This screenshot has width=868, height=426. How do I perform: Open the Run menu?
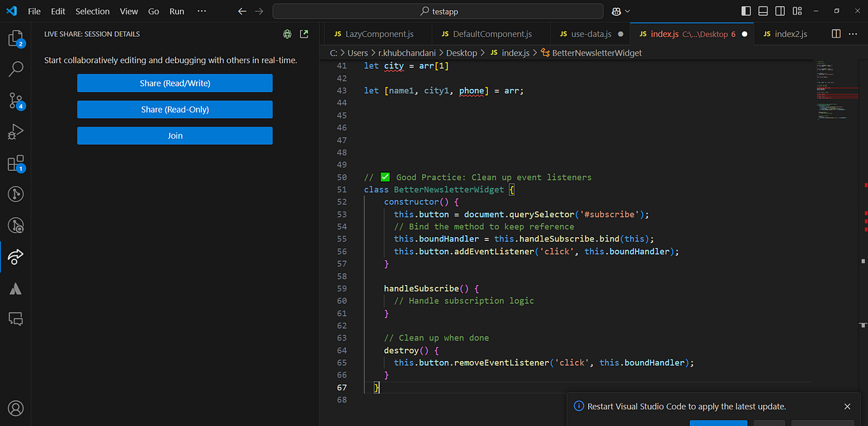click(x=176, y=12)
